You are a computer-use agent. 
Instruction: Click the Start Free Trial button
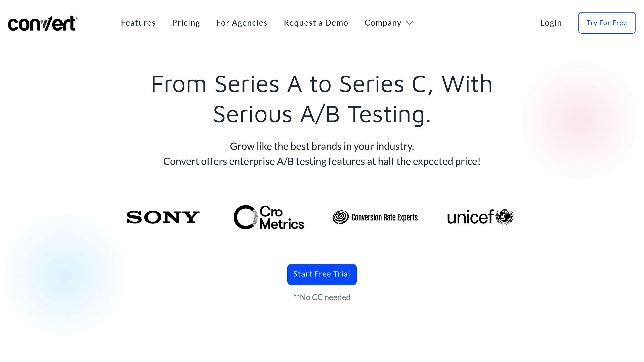[322, 274]
